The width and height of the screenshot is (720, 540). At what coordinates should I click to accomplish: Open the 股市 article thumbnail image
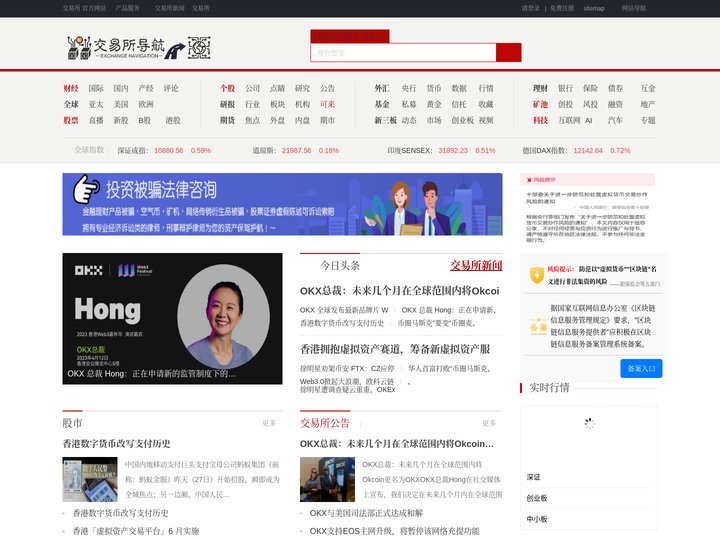click(x=90, y=479)
